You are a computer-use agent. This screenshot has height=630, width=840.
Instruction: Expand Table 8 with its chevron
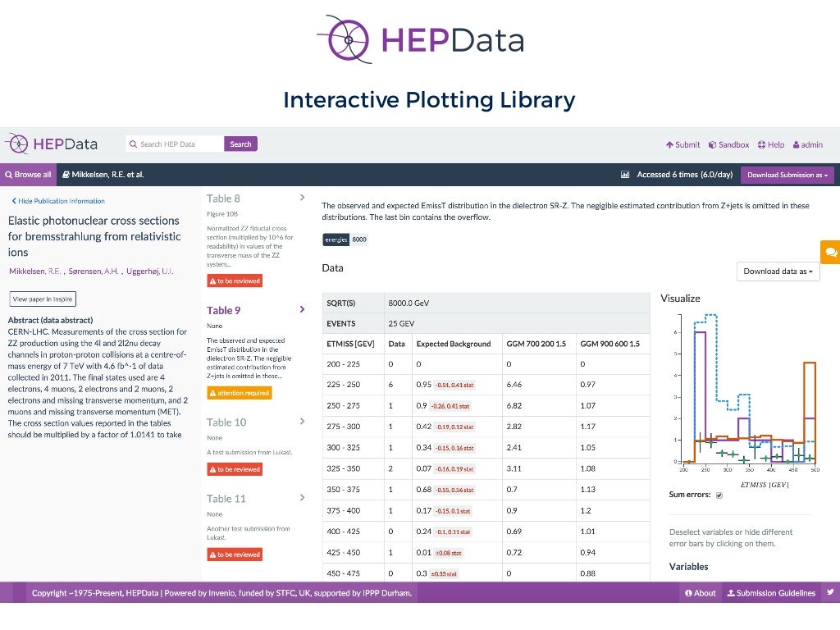302,198
